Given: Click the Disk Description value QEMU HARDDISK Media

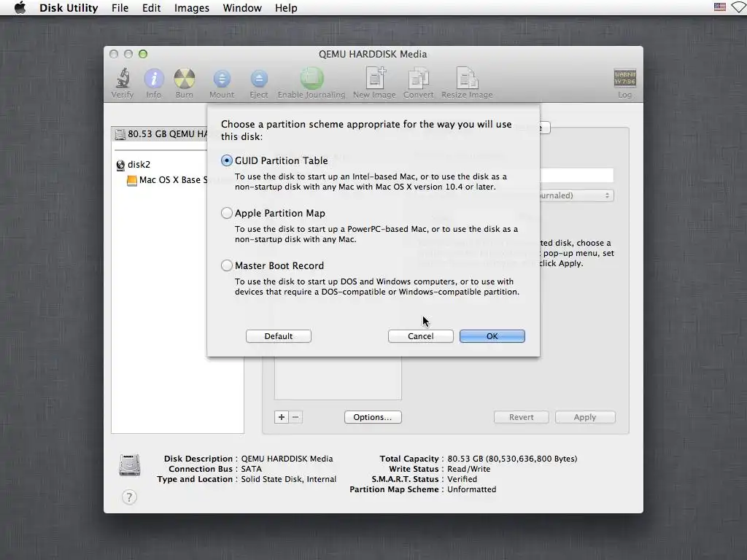Looking at the screenshot, I should [287, 459].
